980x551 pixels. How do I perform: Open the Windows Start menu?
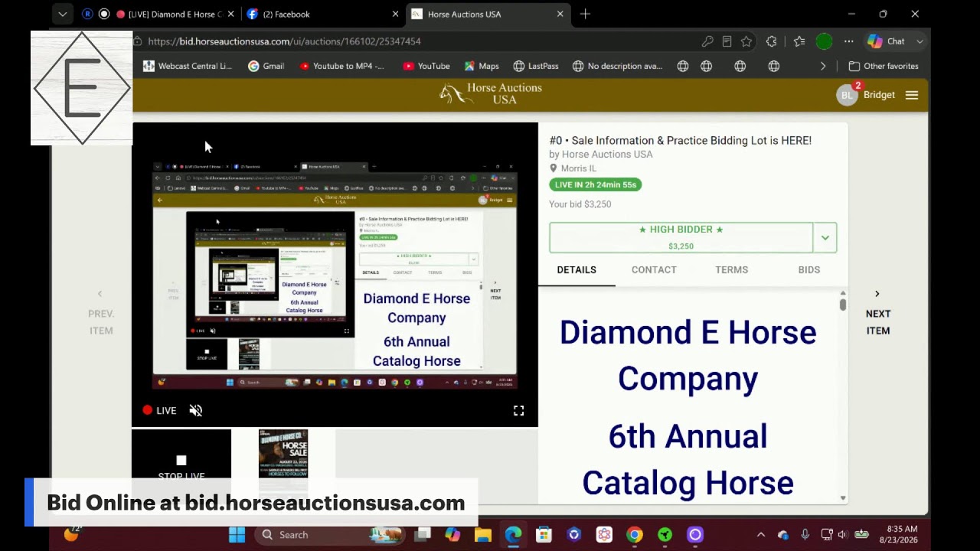click(x=237, y=535)
